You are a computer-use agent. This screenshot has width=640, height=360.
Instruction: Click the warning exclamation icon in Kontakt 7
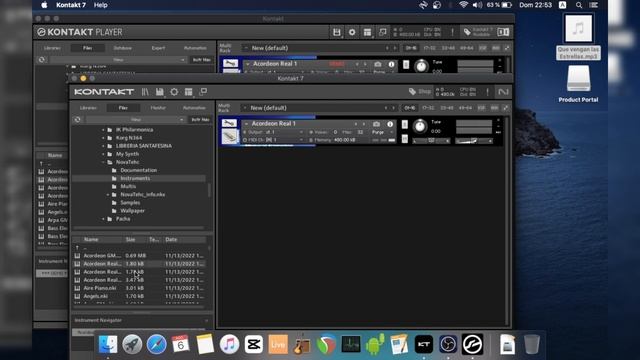487,92
